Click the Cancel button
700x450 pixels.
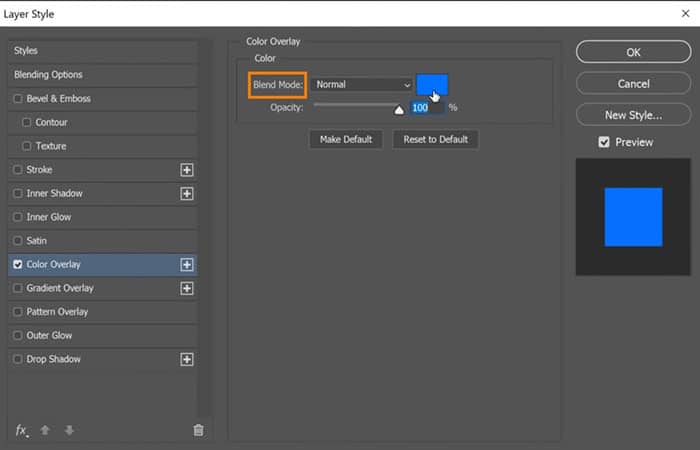pyautogui.click(x=633, y=83)
